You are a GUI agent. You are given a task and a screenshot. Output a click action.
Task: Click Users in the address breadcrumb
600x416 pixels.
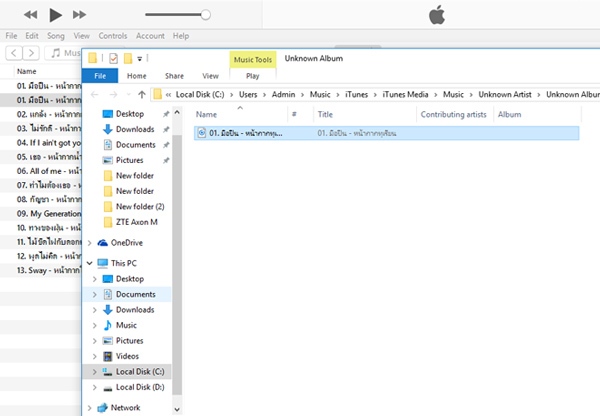pyautogui.click(x=248, y=95)
